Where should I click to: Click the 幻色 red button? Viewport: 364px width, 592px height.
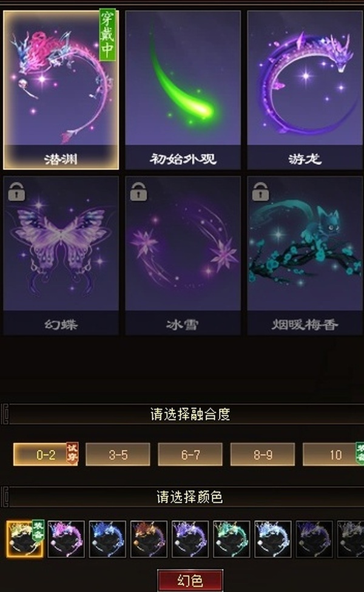190,580
